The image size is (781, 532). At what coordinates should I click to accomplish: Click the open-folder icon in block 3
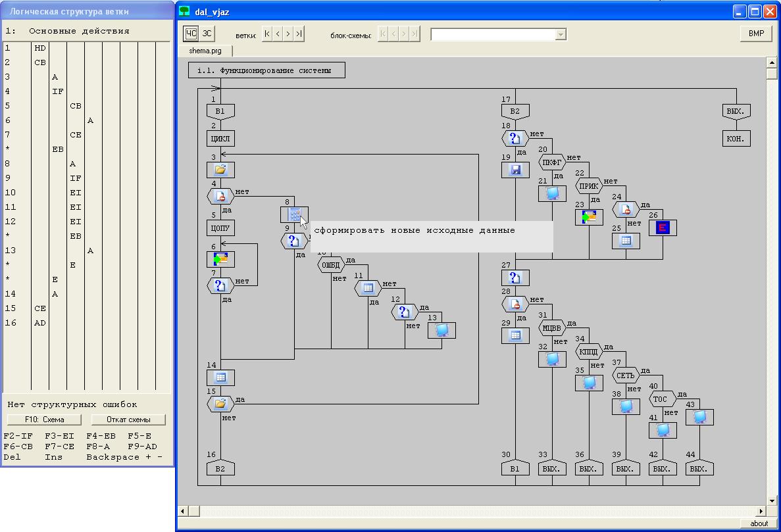pos(220,170)
